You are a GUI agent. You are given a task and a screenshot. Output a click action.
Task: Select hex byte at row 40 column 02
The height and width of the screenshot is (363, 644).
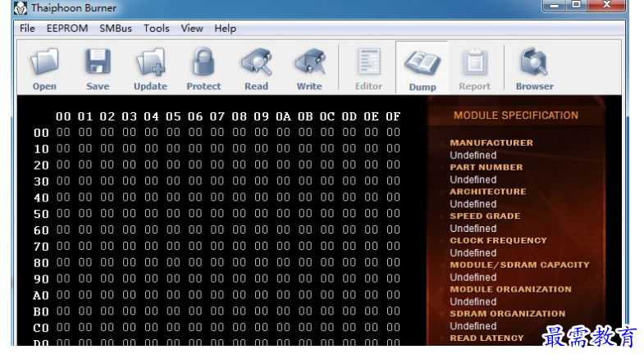tap(107, 197)
